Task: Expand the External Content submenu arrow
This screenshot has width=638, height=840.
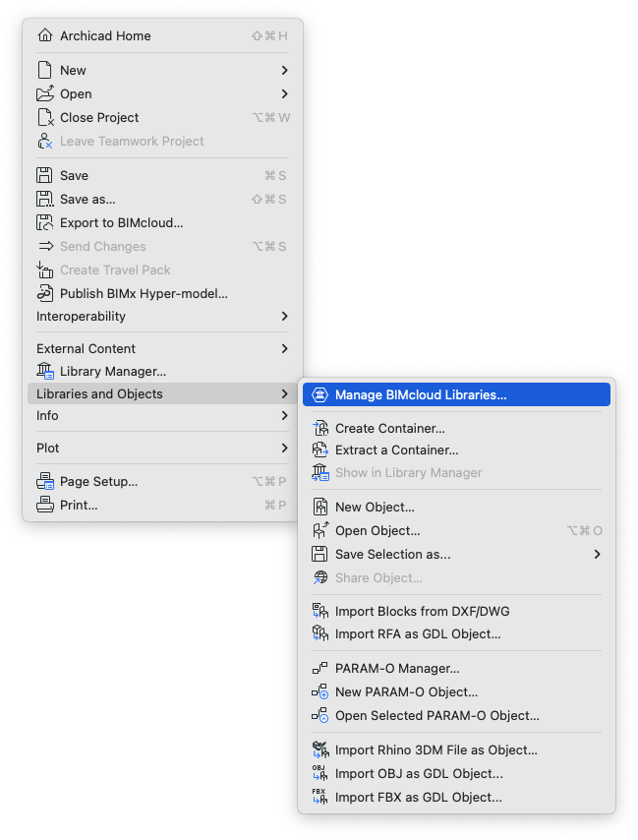Action: point(285,348)
